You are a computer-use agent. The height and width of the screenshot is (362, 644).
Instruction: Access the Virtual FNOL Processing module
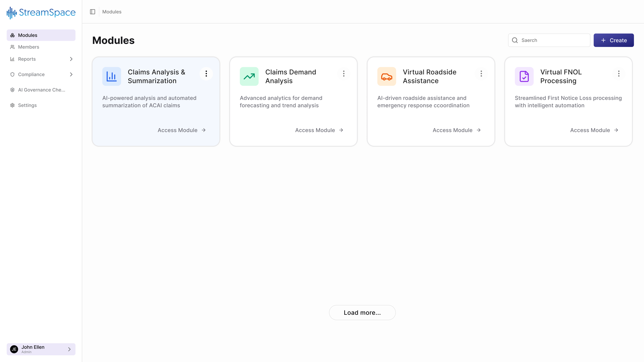coord(594,130)
